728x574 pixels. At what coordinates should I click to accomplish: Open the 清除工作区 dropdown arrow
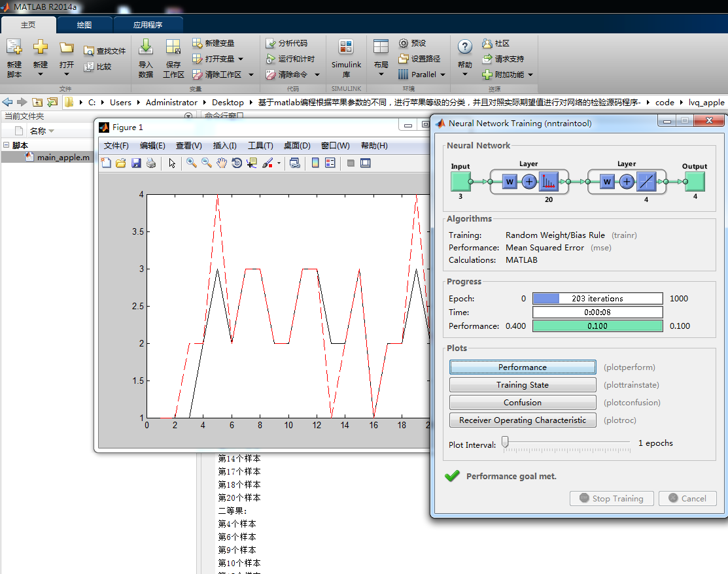pos(251,75)
